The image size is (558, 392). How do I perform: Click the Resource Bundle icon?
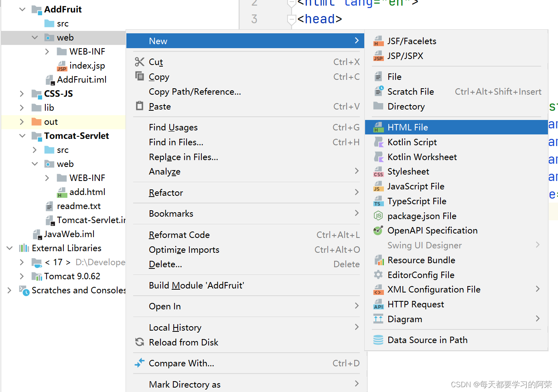(x=378, y=260)
